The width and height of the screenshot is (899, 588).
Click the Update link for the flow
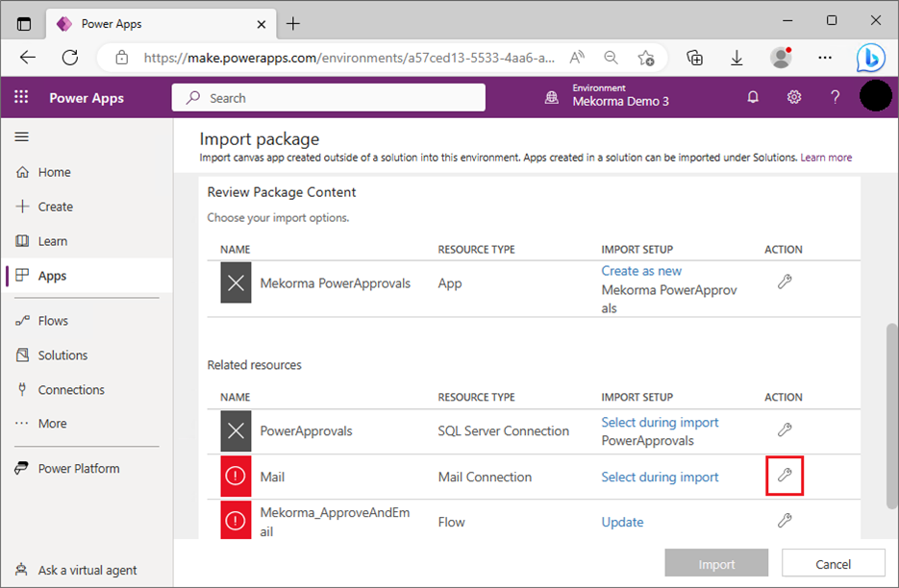tap(622, 522)
